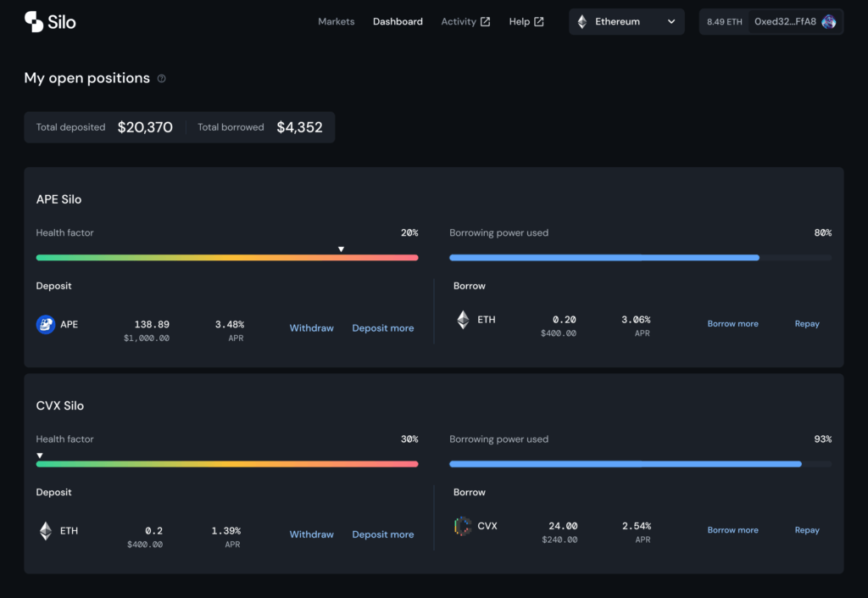Go to the Markets page
The height and width of the screenshot is (598, 868).
(x=336, y=21)
